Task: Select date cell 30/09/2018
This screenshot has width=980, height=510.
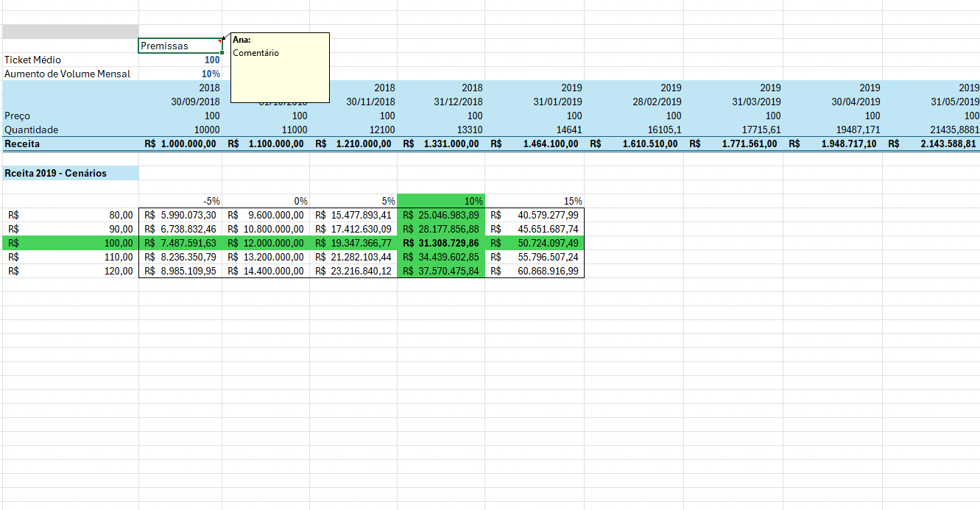Action: click(x=180, y=102)
